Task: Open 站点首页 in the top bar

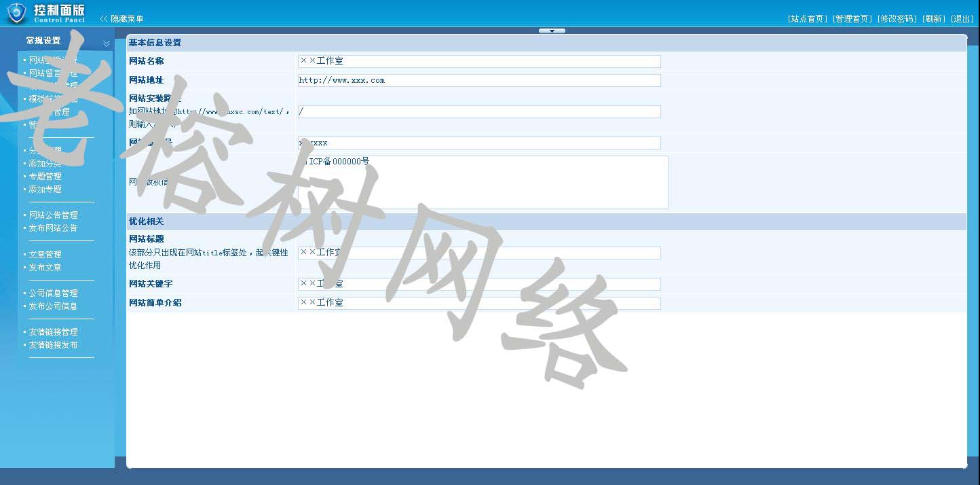Action: pos(808,19)
